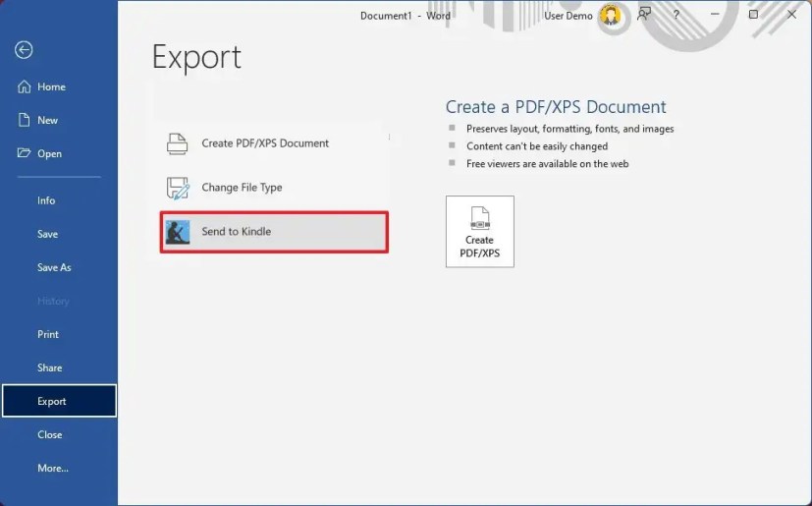Click the Open folder icon
Screen dimensions: 812x506
coord(24,153)
